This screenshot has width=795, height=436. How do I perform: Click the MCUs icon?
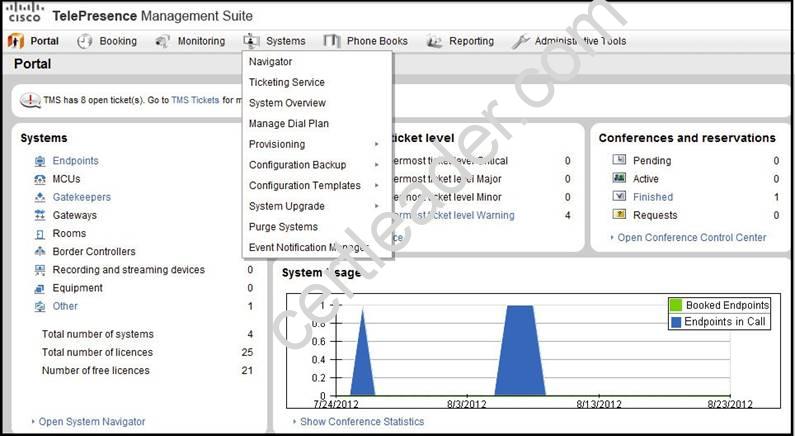point(40,179)
